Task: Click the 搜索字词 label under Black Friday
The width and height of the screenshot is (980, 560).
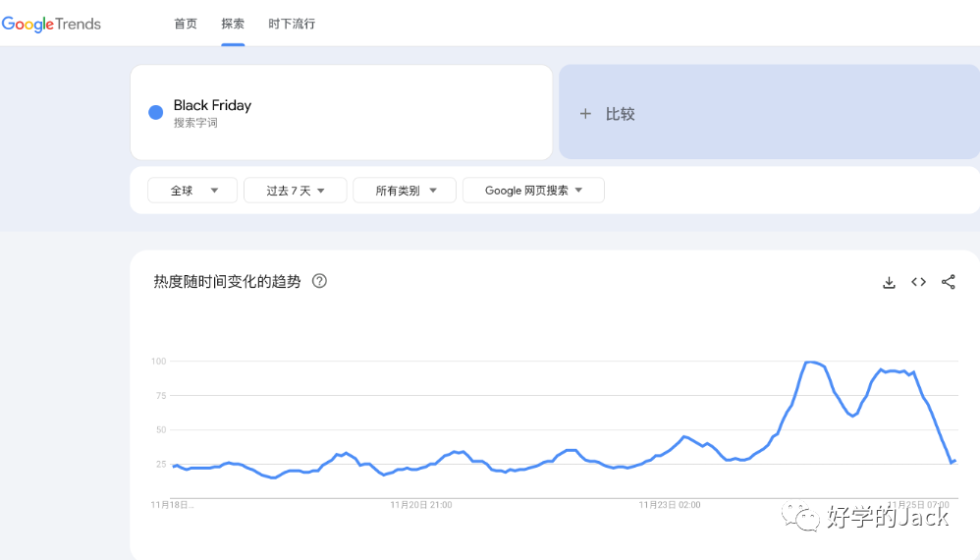Action: 195,123
